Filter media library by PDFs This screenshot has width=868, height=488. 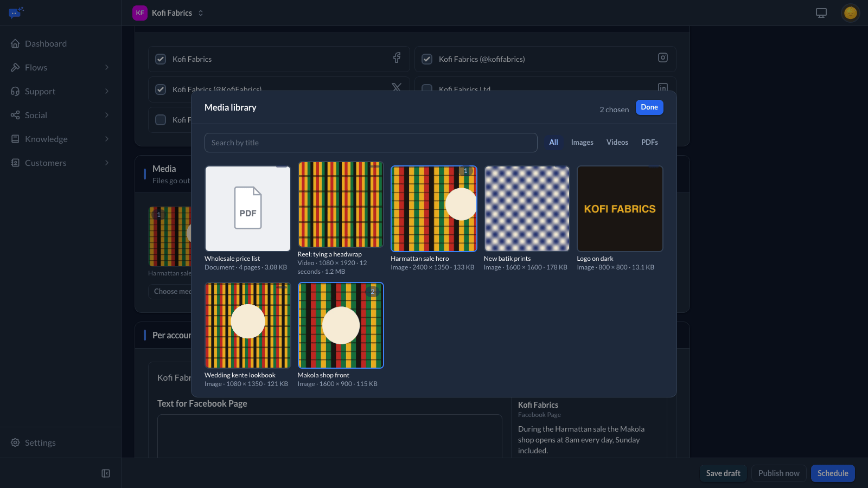tap(649, 142)
